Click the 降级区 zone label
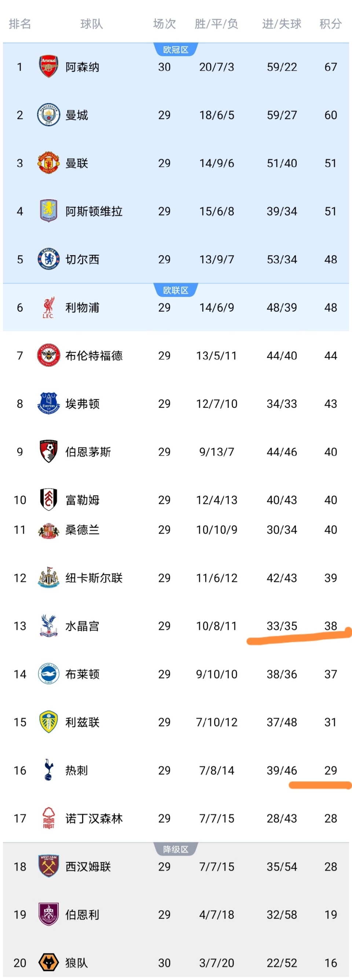This screenshot has width=352, height=980. 176,849
